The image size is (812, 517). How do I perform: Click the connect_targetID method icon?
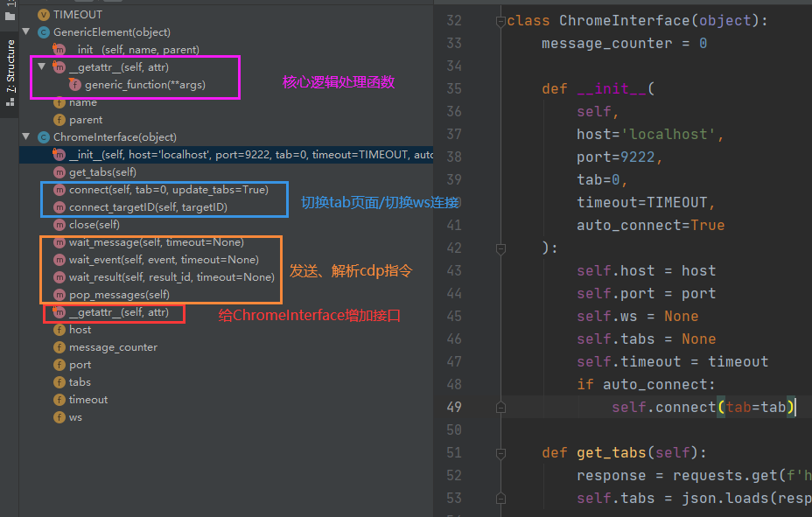pos(59,207)
